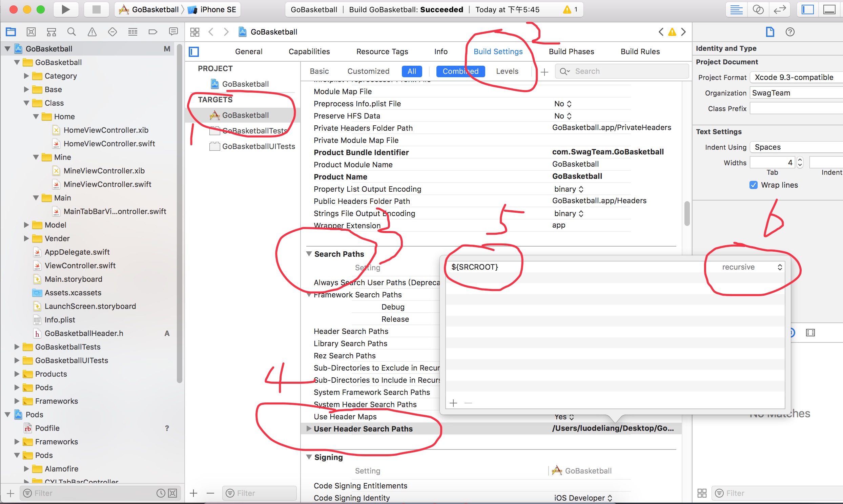Show the Source Control navigator
The height and width of the screenshot is (504, 843).
(x=31, y=32)
